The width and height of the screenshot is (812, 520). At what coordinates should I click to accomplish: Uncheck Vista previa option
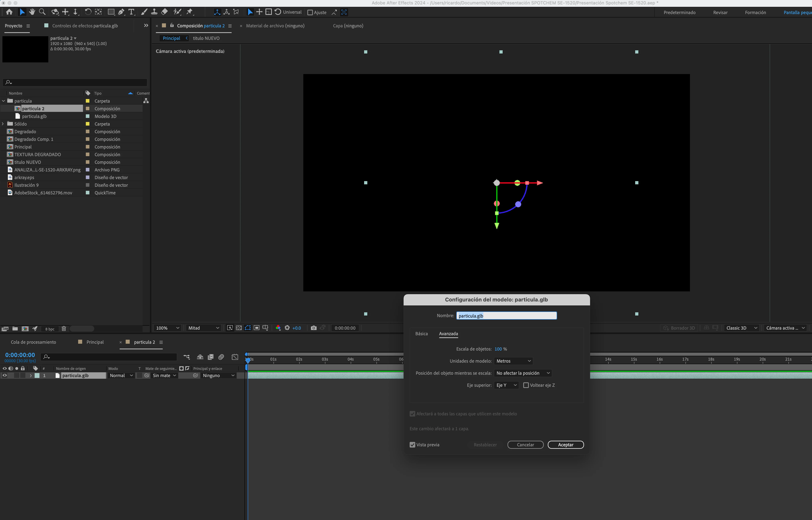tap(412, 445)
